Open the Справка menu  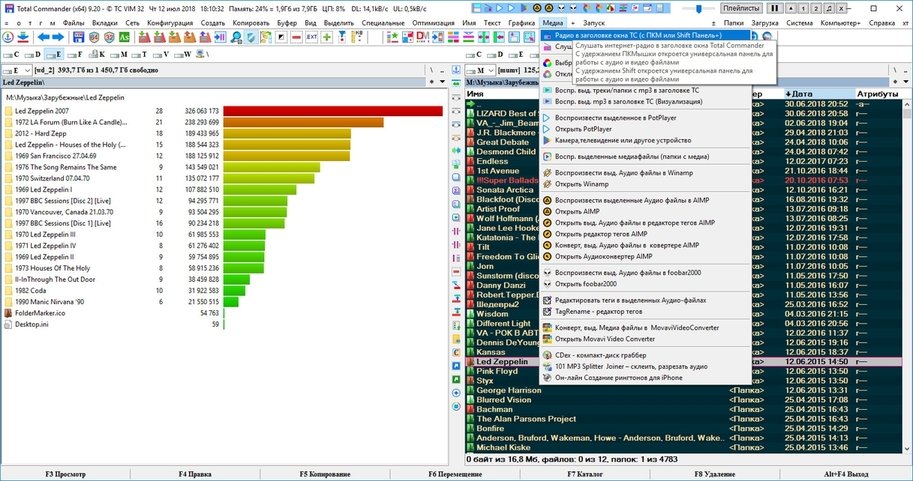[882, 23]
